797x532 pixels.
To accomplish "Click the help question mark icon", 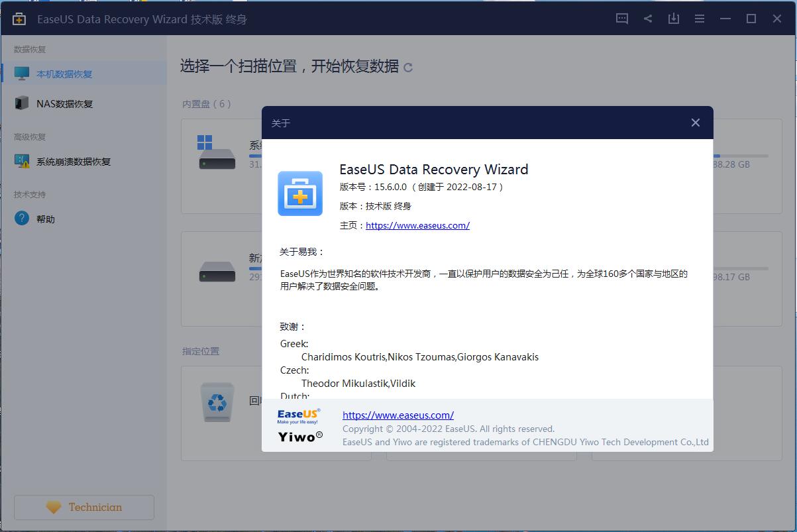I will click(22, 218).
